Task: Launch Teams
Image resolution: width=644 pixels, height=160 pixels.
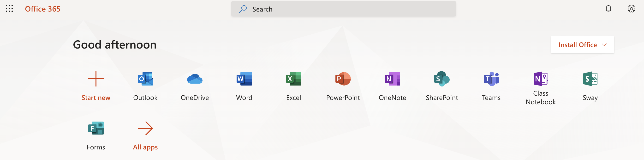Action: coord(491,87)
